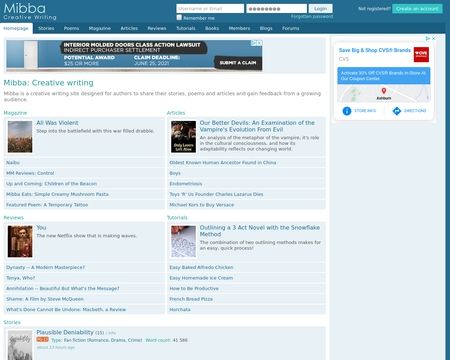Open Dynasty – A Modern Masterpiece? review

tap(45, 267)
